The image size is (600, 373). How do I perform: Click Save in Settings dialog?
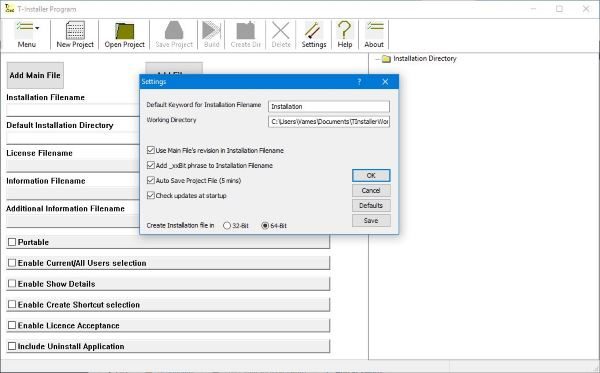tap(371, 221)
